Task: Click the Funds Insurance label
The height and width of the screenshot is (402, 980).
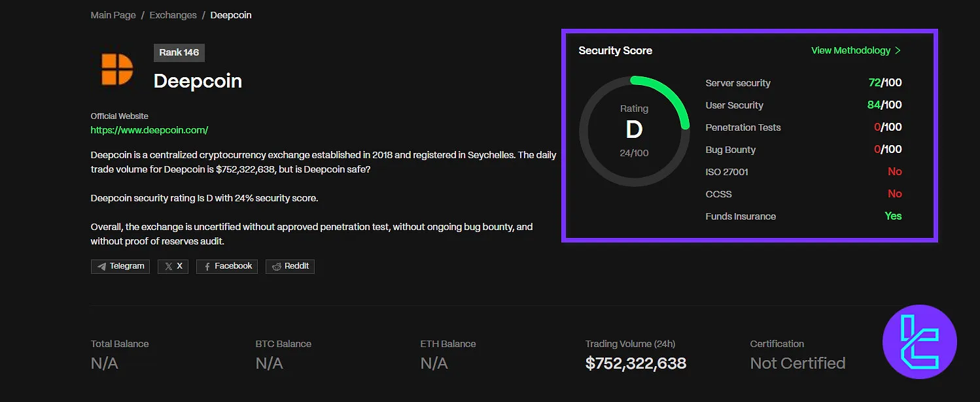Action: pos(741,216)
